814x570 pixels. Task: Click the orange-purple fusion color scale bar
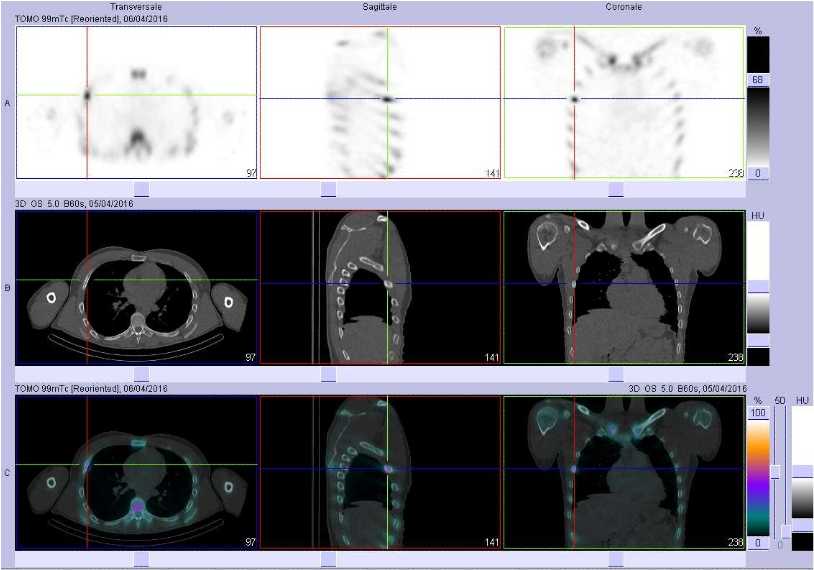[x=758, y=476]
